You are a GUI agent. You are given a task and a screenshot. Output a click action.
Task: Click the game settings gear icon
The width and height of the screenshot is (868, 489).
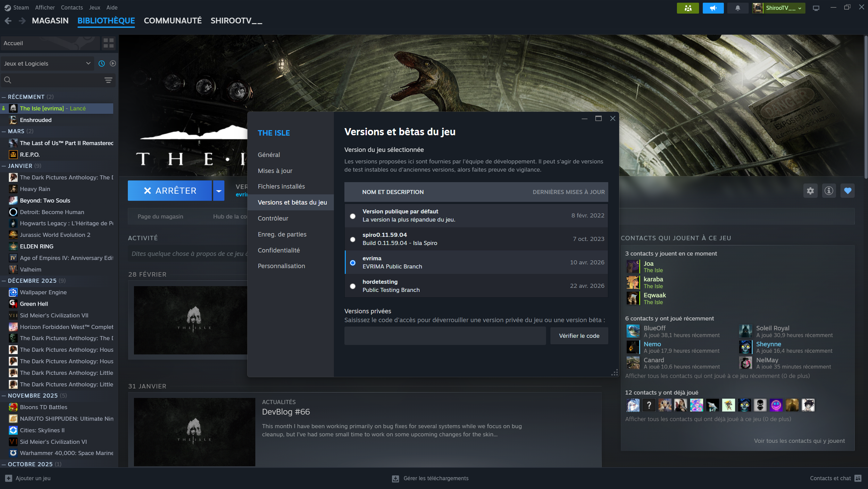[810, 191]
